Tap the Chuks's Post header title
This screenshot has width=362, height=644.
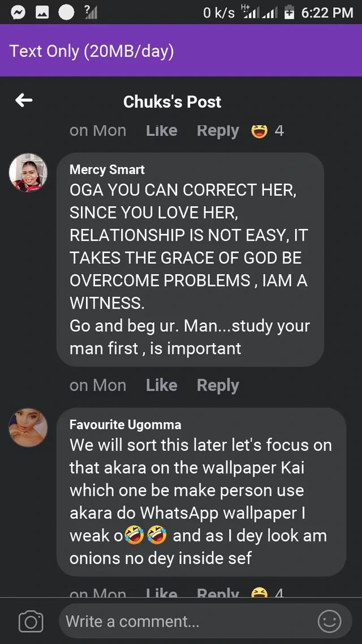click(172, 101)
